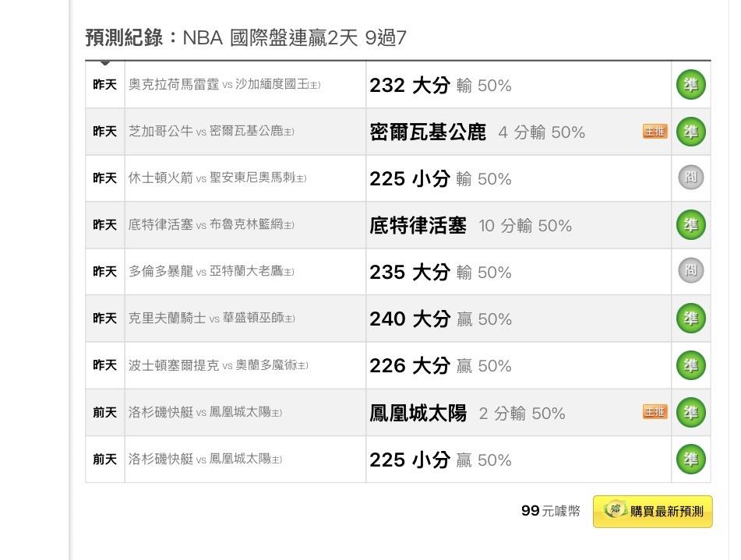Click the green 準 icon on the 密爾瓦基公鹿 row
Image resolution: width=741 pixels, height=560 pixels.
click(x=690, y=132)
